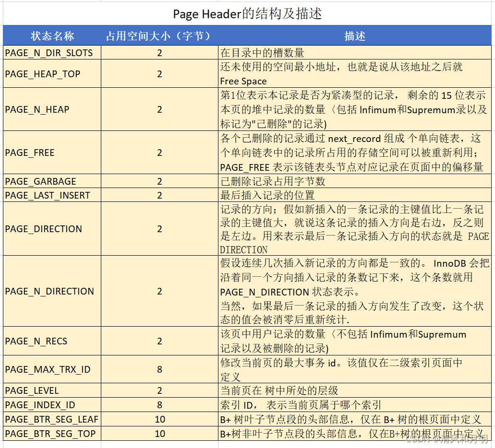Click the size value 2 for PAGE_LEVEL
495x448 pixels.
click(159, 390)
